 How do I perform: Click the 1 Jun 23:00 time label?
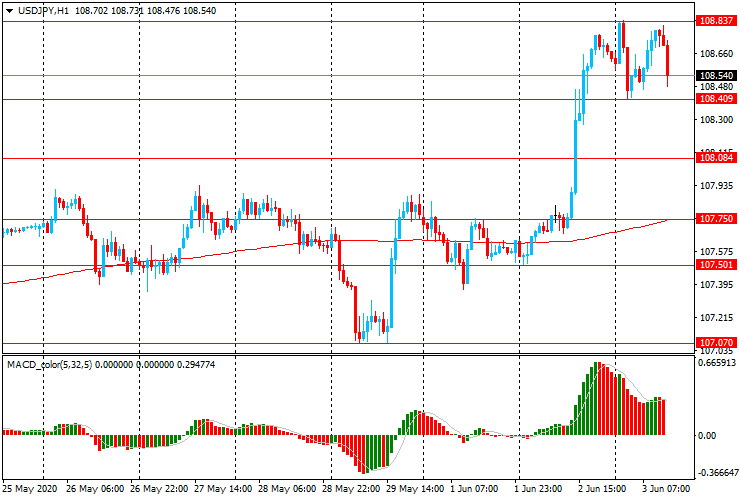coord(538,489)
